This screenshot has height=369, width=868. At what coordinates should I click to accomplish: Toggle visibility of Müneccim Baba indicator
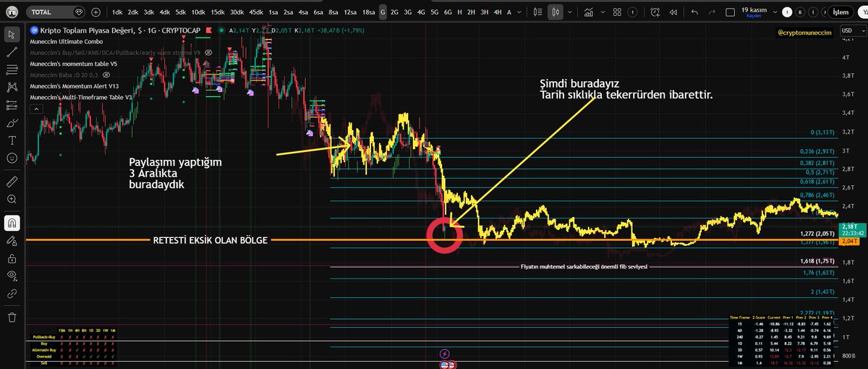[108, 75]
